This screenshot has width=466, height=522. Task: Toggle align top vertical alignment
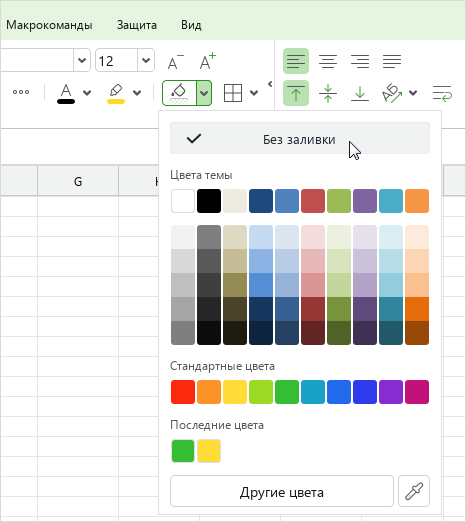(x=296, y=93)
